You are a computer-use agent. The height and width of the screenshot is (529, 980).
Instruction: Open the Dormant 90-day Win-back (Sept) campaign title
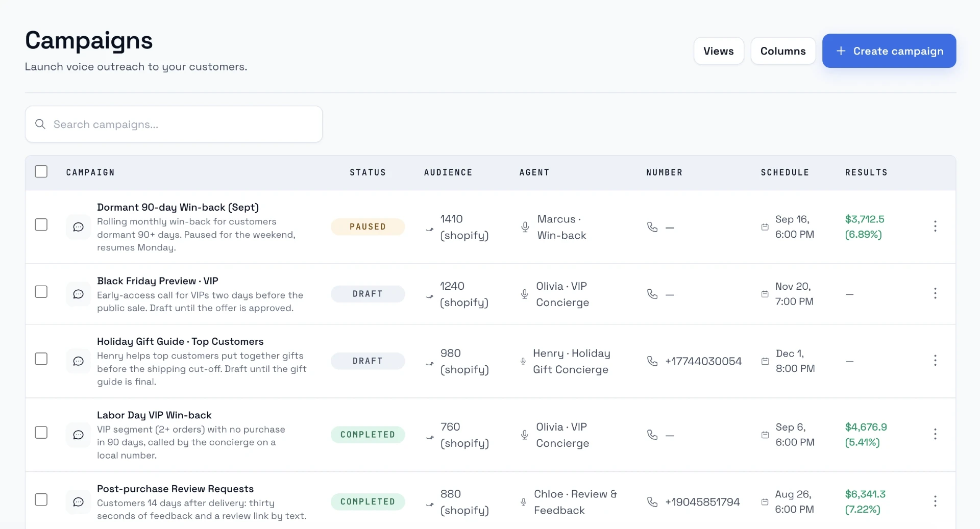point(178,207)
